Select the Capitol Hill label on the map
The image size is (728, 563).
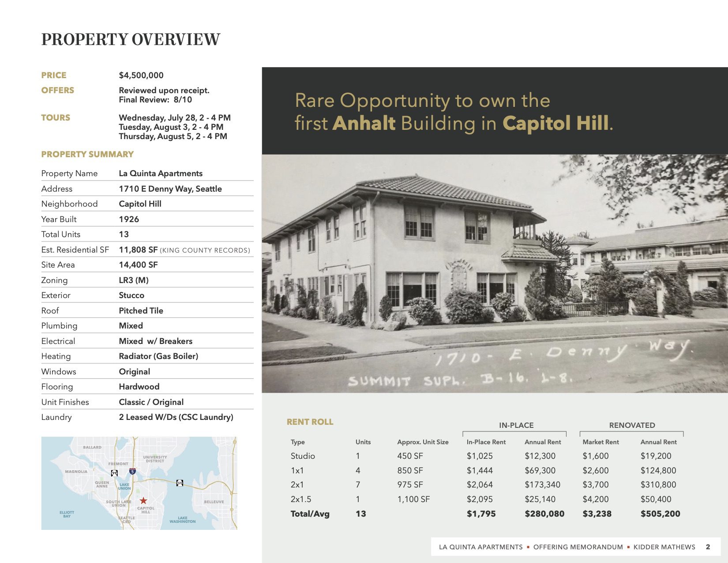tap(146, 510)
